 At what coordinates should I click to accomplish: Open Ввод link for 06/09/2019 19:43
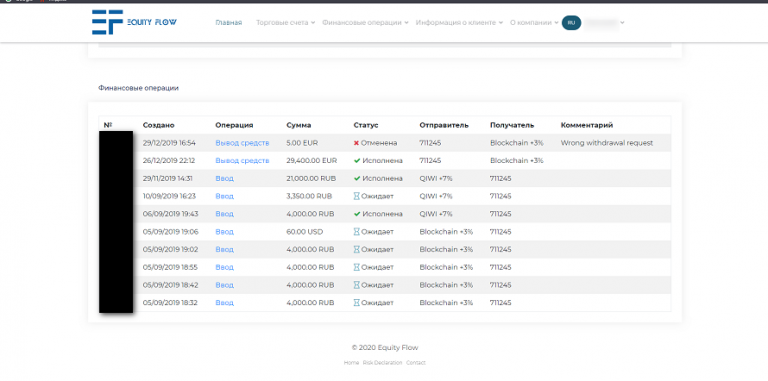(224, 214)
